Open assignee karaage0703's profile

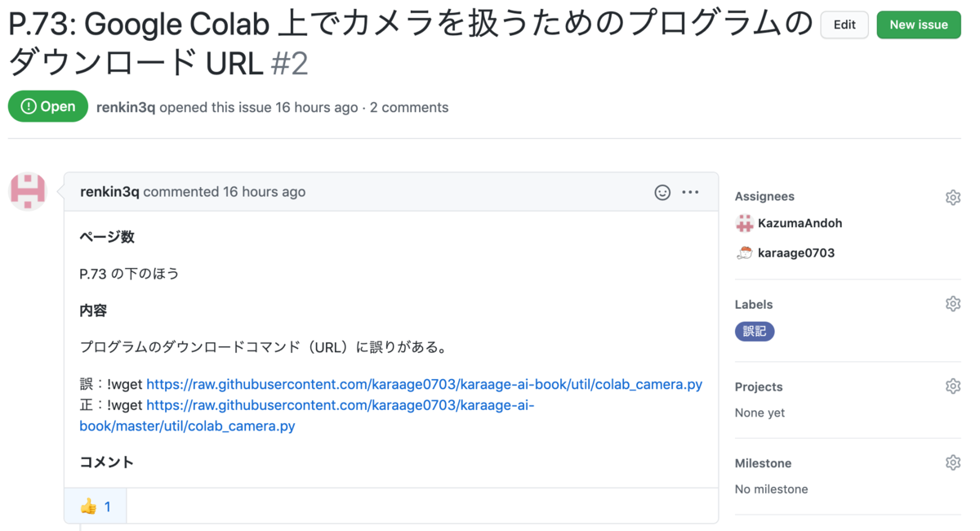(796, 252)
